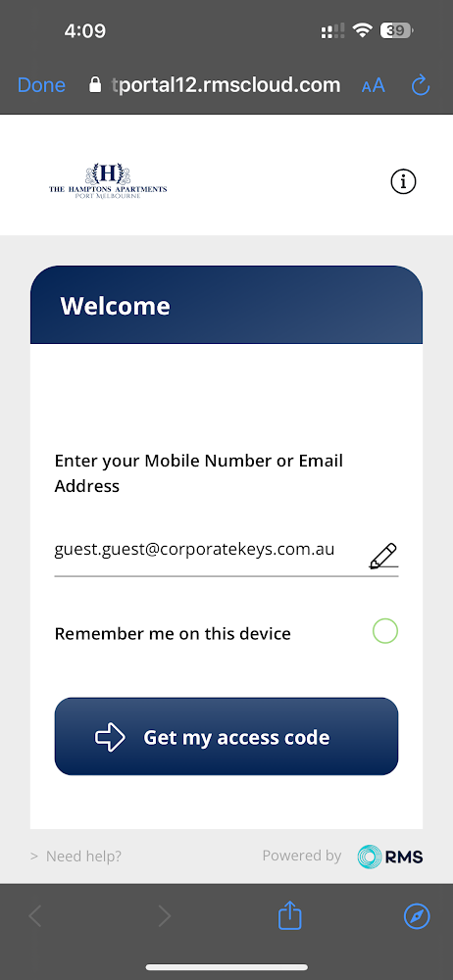Tap Done to close the browser
This screenshot has height=980, width=453.
click(41, 85)
